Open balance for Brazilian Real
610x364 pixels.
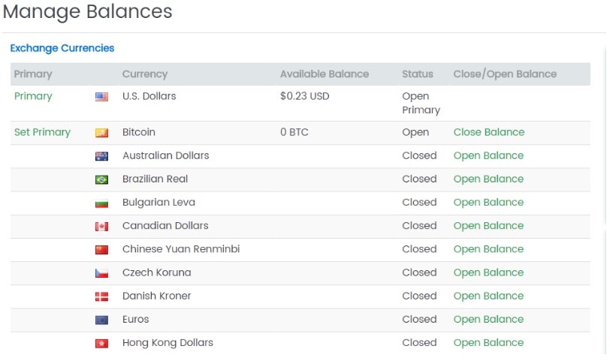[x=488, y=179]
